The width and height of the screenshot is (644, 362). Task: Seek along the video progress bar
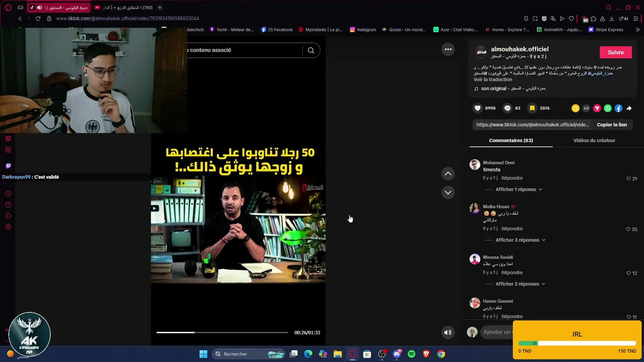pos(222,332)
